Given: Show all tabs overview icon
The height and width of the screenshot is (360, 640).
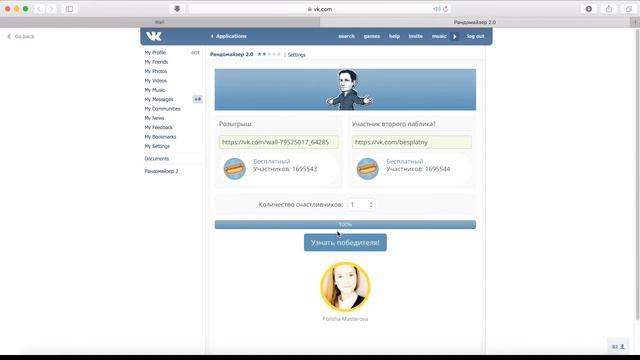Looking at the screenshot, I should 629,9.
